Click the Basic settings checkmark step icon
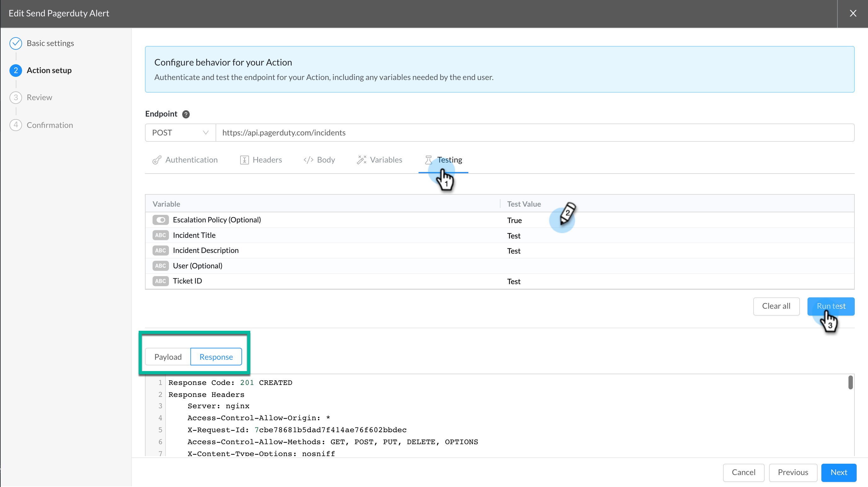 [x=15, y=43]
